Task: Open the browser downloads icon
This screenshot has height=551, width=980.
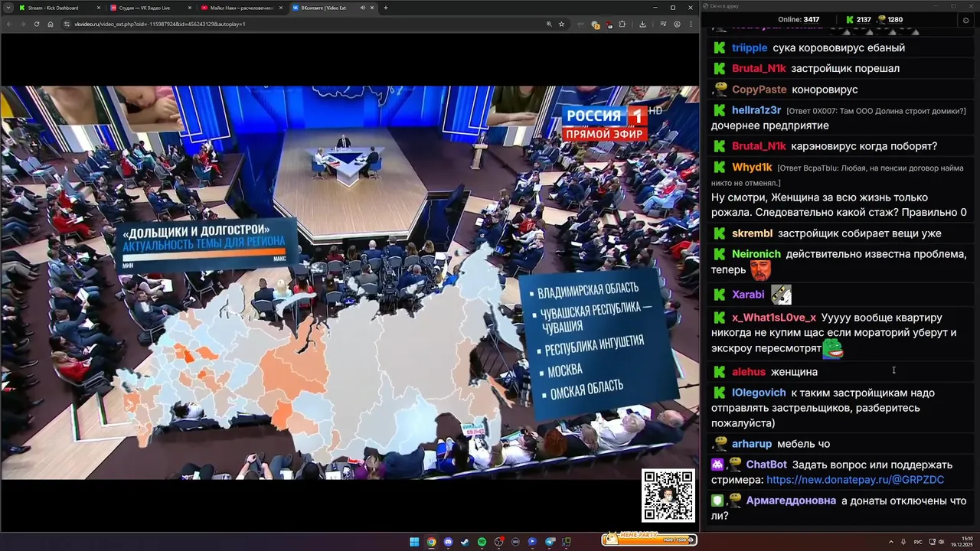Action: (642, 24)
